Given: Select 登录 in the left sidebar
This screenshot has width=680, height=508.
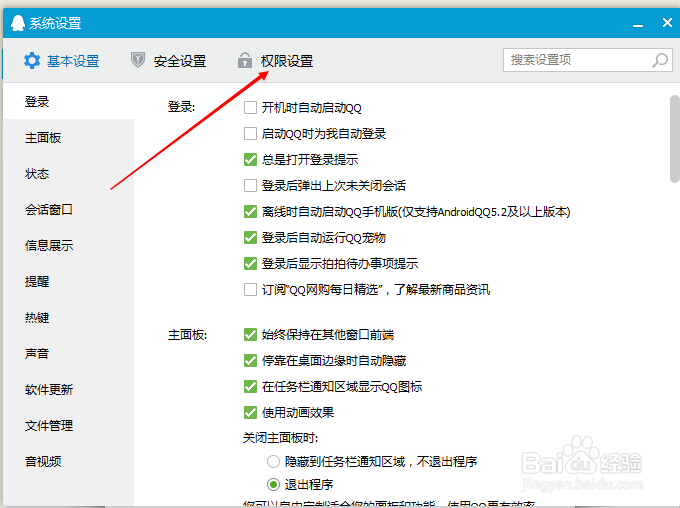Looking at the screenshot, I should (x=69, y=102).
